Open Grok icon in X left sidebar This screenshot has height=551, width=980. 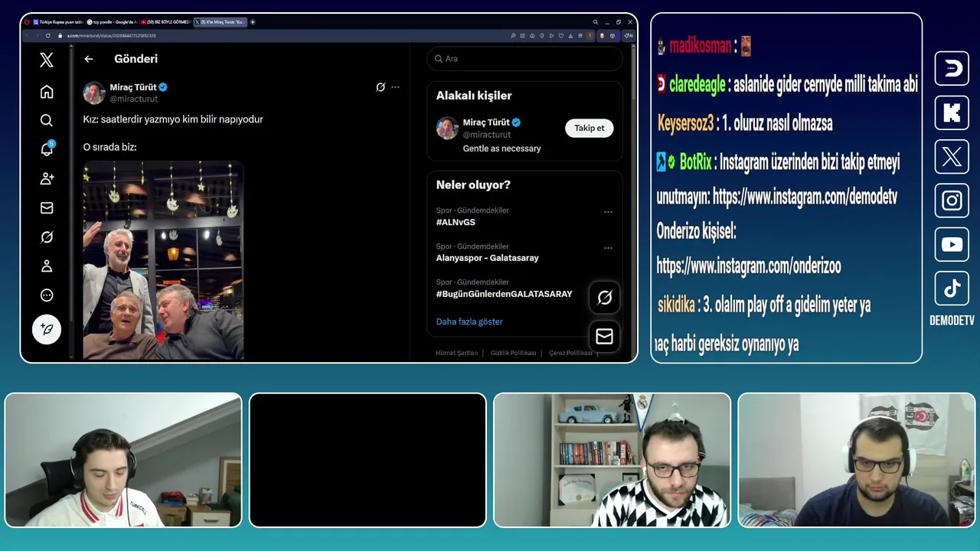click(x=47, y=237)
